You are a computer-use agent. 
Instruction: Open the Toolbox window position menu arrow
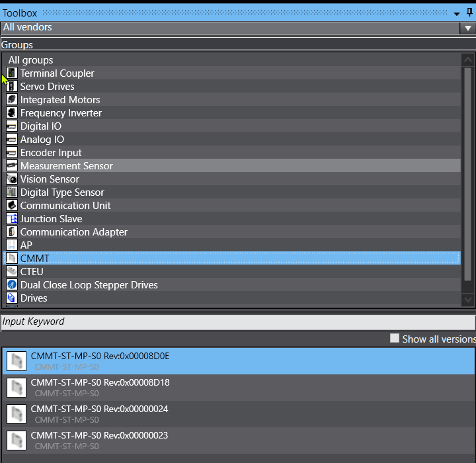coord(456,14)
